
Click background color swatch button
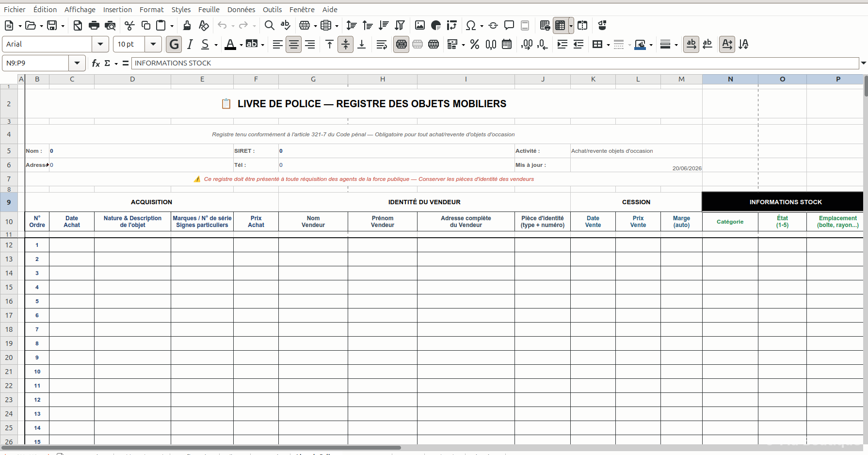point(252,44)
